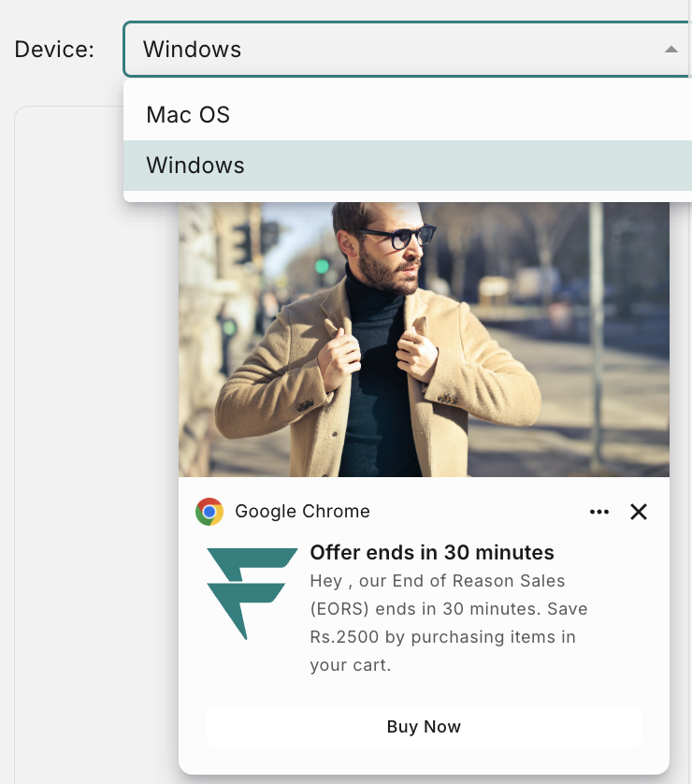Select Mac OS from the device list
This screenshot has width=692, height=784.
pos(408,114)
